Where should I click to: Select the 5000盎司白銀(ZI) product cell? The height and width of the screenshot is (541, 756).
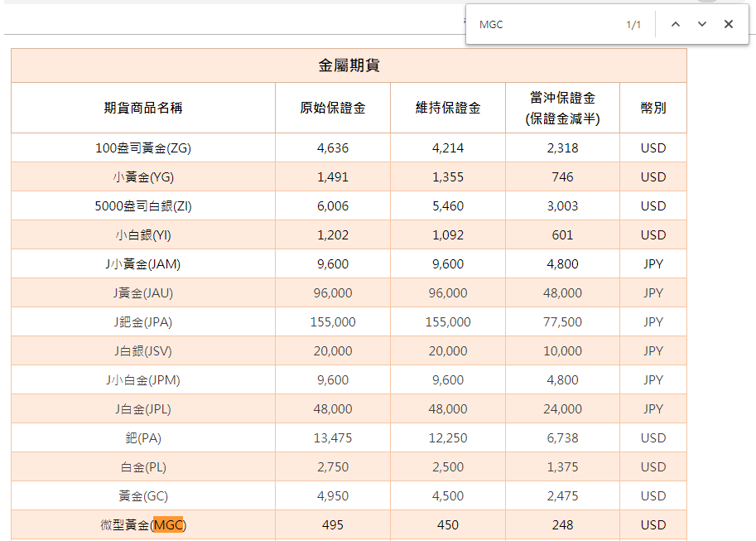(x=143, y=206)
